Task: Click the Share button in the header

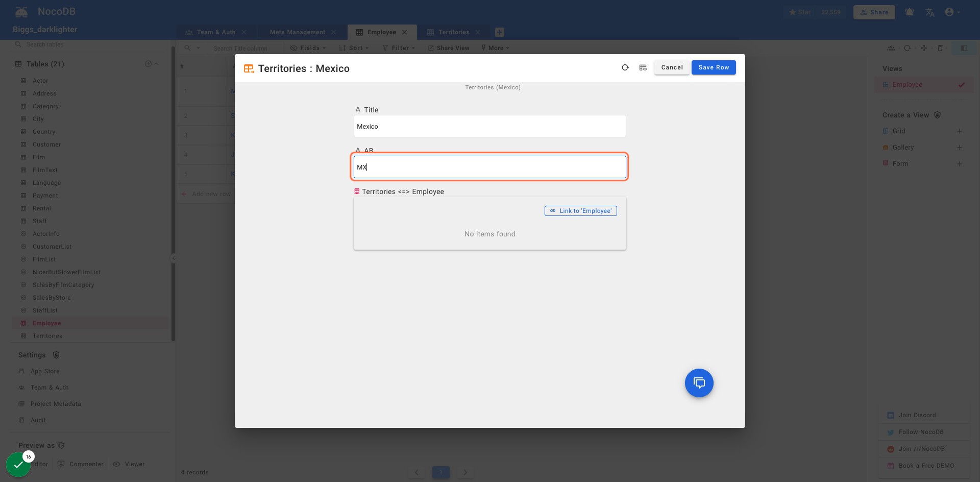Action: (x=874, y=12)
